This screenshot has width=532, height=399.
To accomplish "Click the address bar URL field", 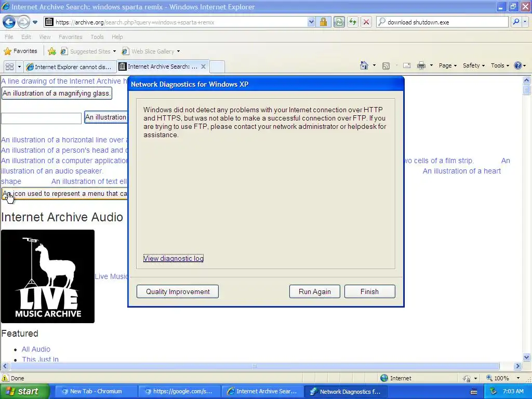I will click(x=180, y=22).
